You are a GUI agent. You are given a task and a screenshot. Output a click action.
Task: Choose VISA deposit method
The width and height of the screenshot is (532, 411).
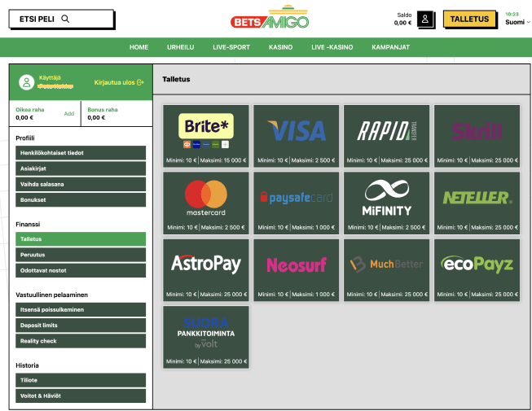pyautogui.click(x=297, y=136)
